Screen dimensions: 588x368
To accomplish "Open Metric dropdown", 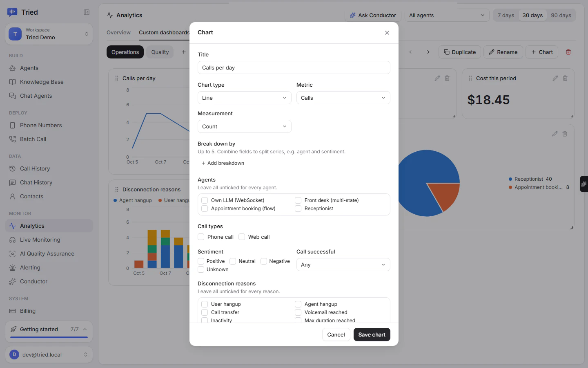I will coord(343,98).
